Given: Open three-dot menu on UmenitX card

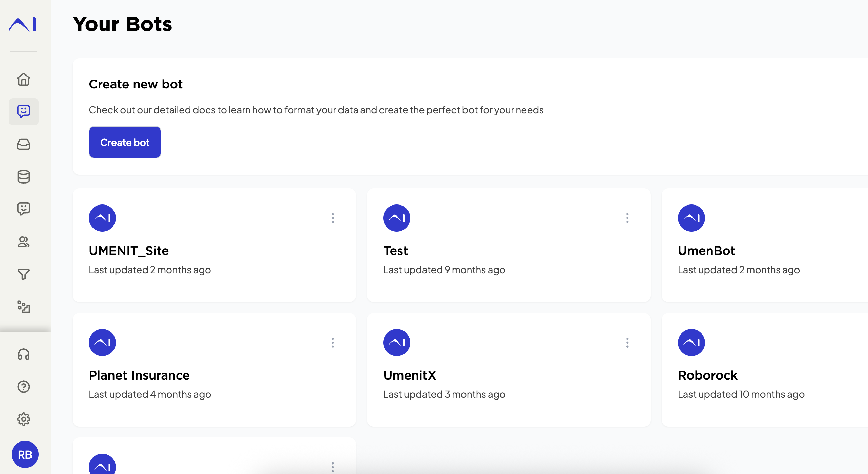Looking at the screenshot, I should [x=627, y=343].
